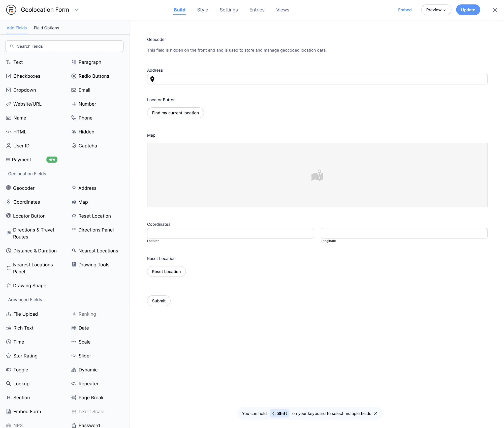
Task: Switch to the Field Options tab
Action: tap(46, 28)
